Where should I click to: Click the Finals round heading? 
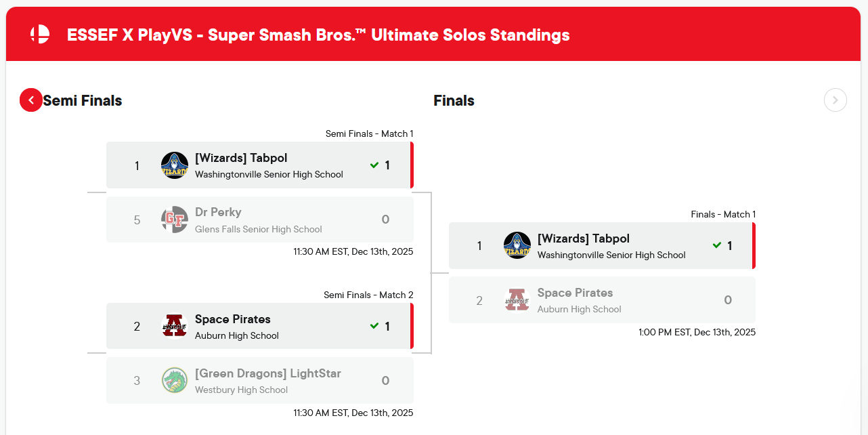coord(454,101)
